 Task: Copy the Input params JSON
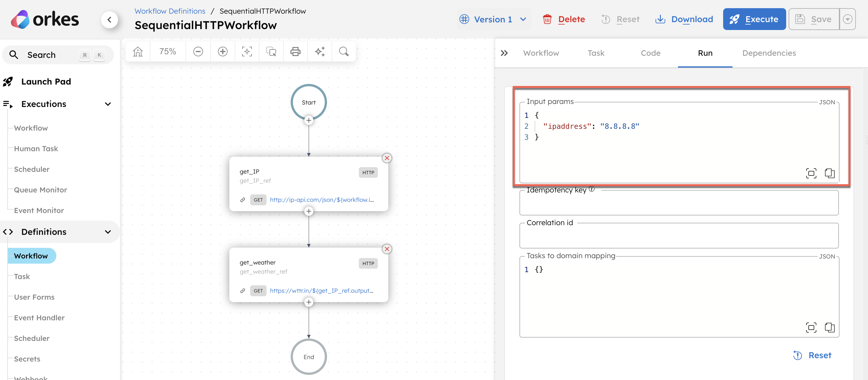tap(829, 173)
